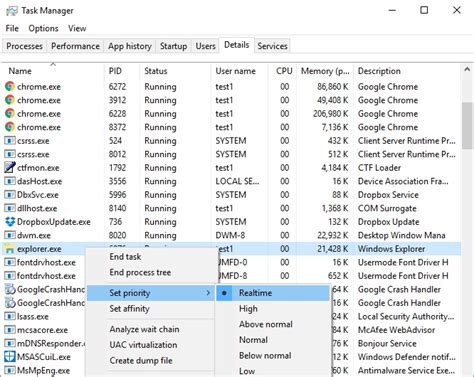Click the chrome.exe icon for PID 3912
474x377 pixels.
click(10, 100)
